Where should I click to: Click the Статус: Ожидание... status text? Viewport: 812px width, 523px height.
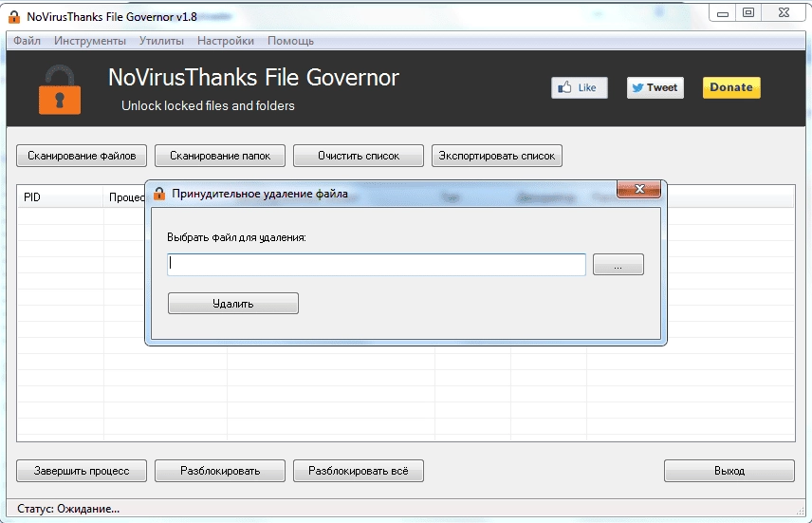pos(68,509)
